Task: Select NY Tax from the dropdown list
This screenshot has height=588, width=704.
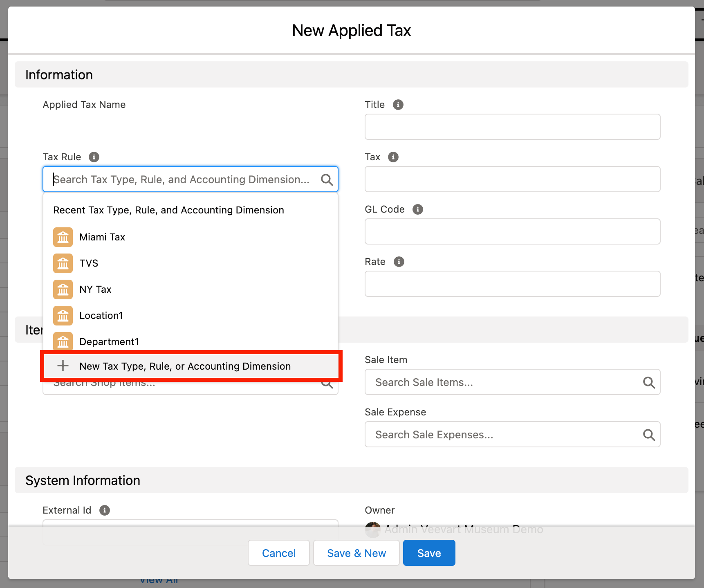Action: point(95,289)
